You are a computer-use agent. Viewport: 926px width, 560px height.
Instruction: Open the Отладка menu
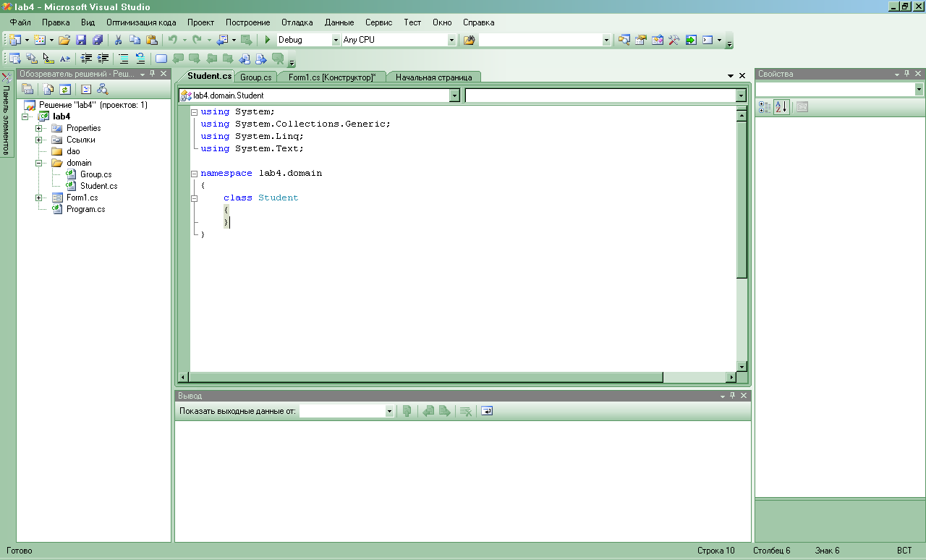pos(297,22)
